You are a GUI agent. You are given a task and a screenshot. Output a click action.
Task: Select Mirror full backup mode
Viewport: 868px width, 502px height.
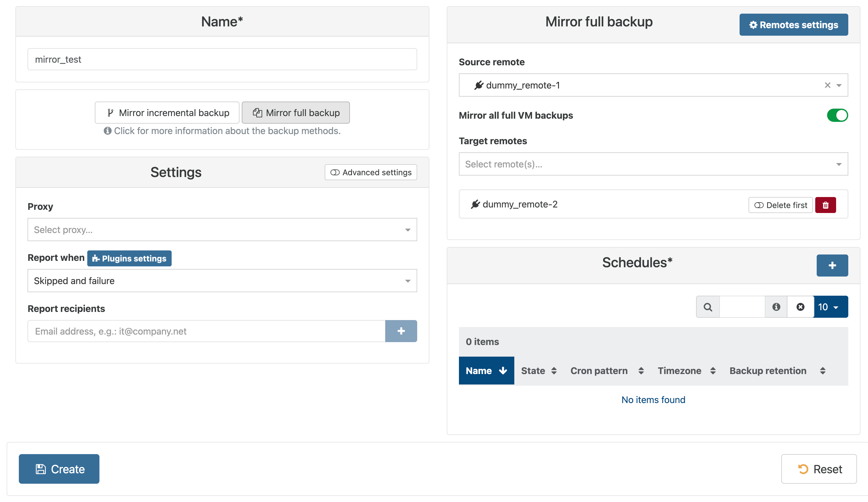click(x=295, y=113)
